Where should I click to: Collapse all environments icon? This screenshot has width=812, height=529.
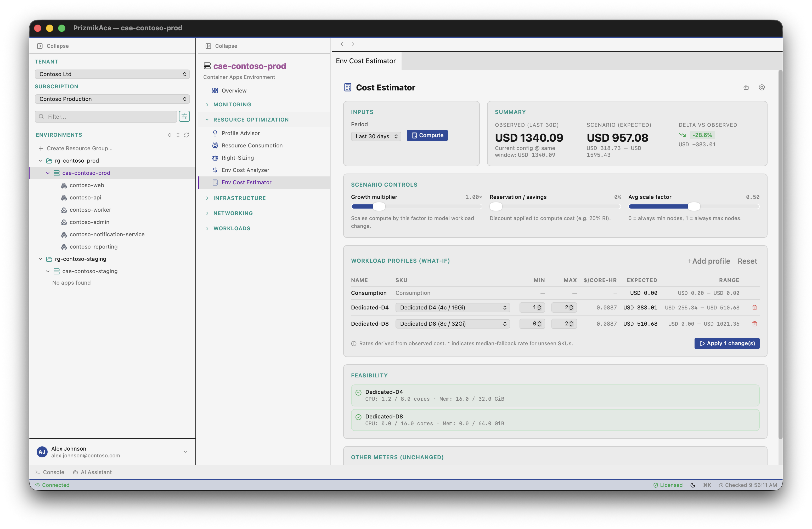pyautogui.click(x=178, y=135)
